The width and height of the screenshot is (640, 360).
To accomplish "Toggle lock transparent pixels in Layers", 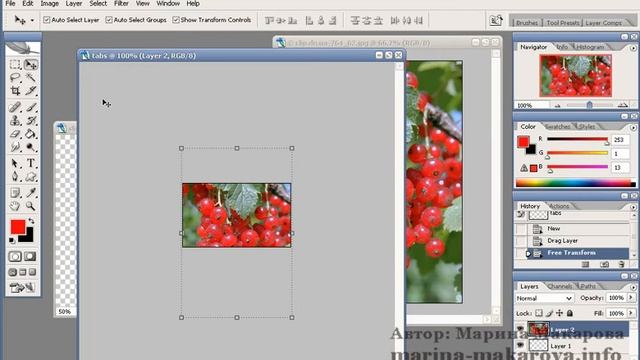I will click(539, 313).
